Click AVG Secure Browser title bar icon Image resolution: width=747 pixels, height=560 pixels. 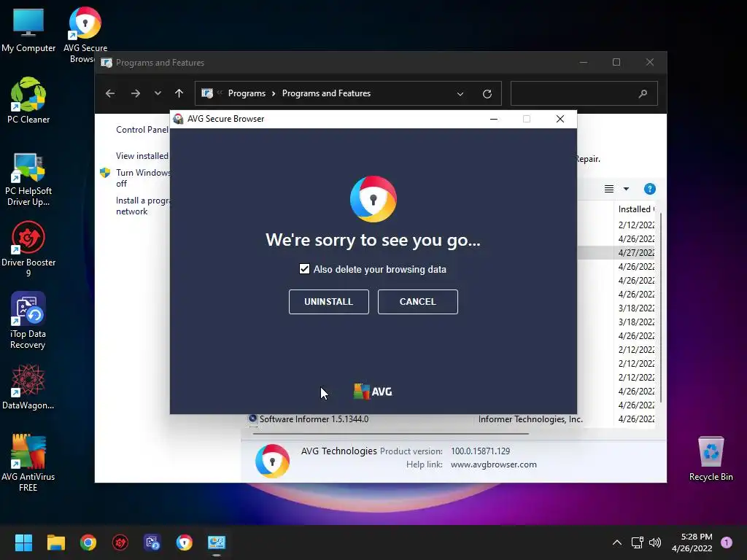[178, 119]
